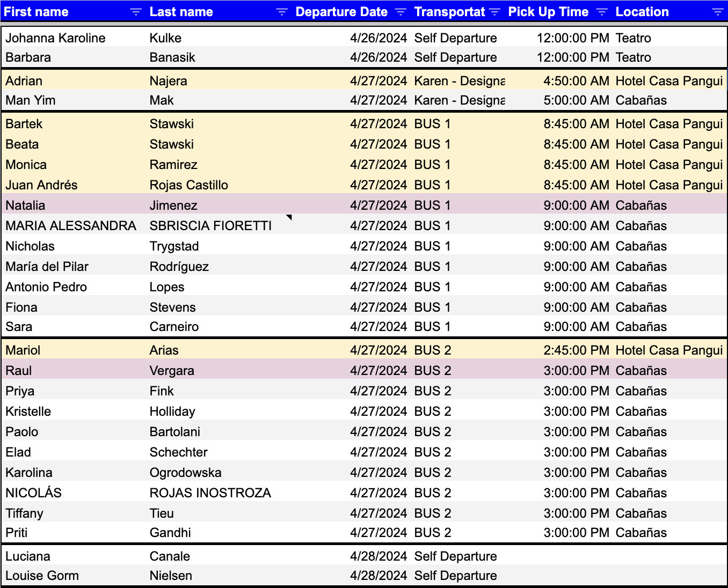Select the 4:50:00 AM pick up time
This screenshot has width=728, height=588.
[576, 81]
